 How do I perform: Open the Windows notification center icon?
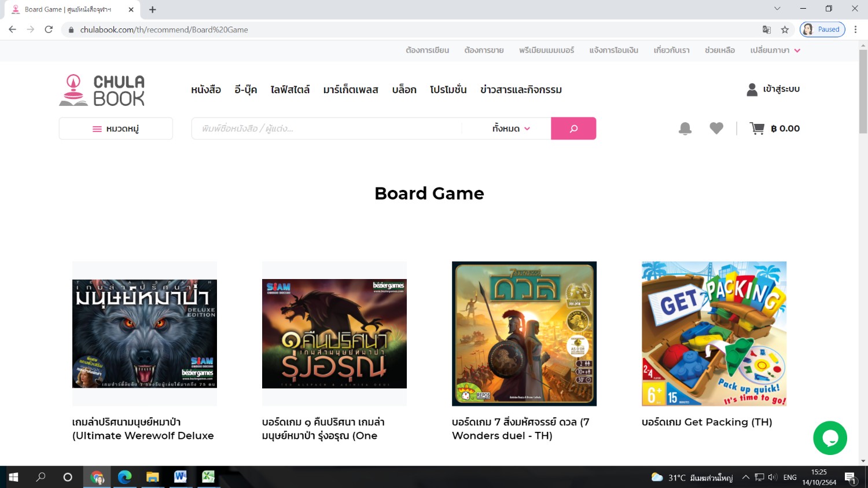[850, 478]
